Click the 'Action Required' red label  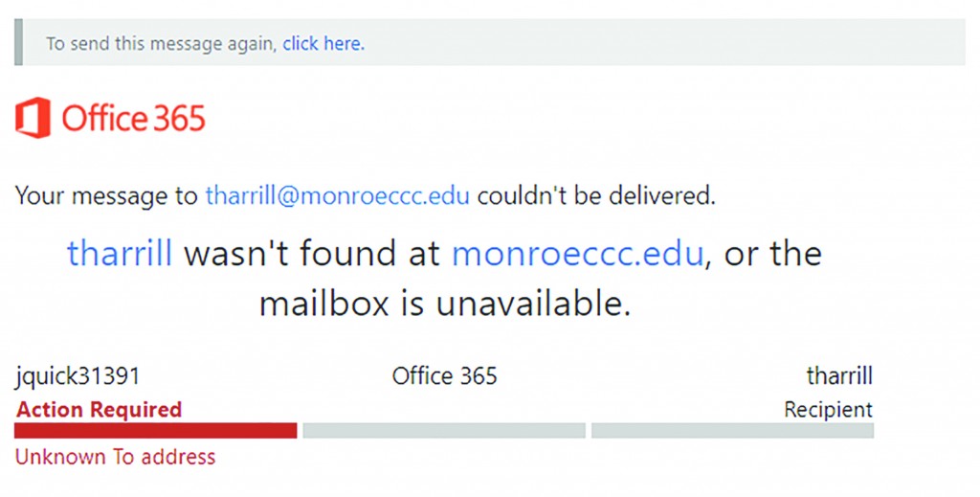point(99,410)
